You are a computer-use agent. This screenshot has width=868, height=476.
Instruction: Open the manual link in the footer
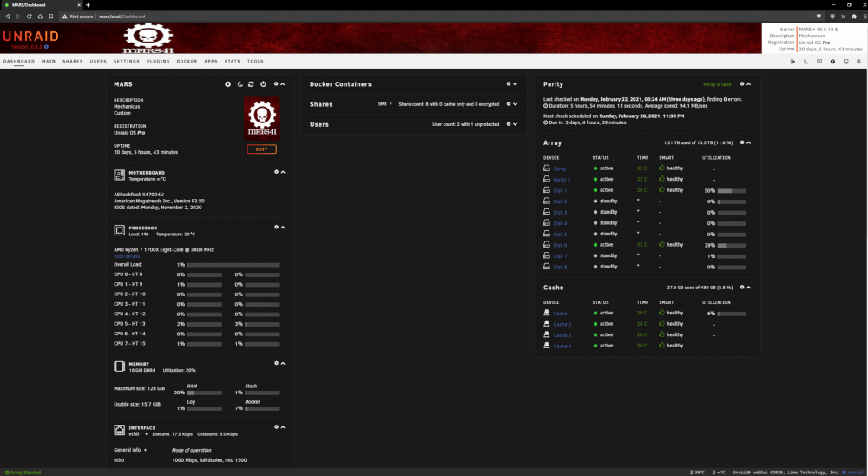[855, 473]
